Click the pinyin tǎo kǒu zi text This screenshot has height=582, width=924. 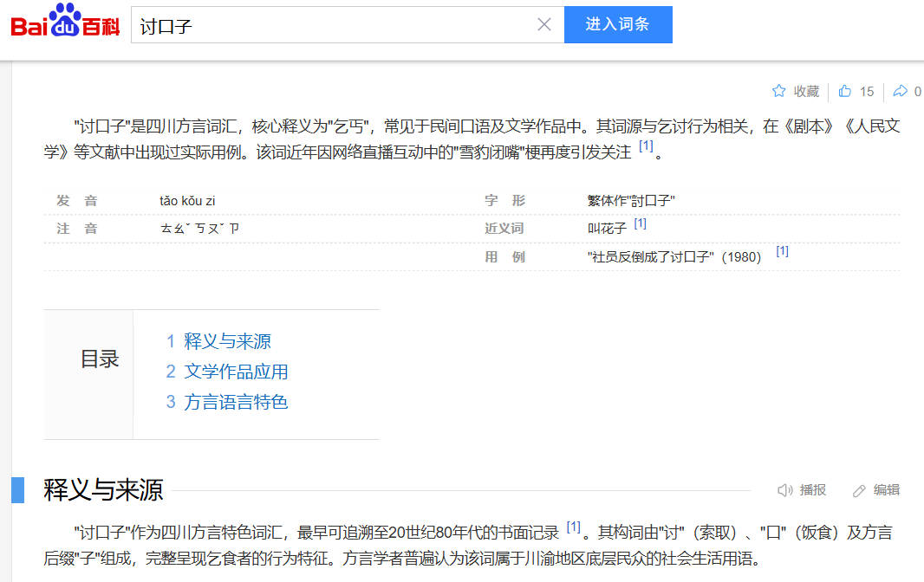pos(187,201)
